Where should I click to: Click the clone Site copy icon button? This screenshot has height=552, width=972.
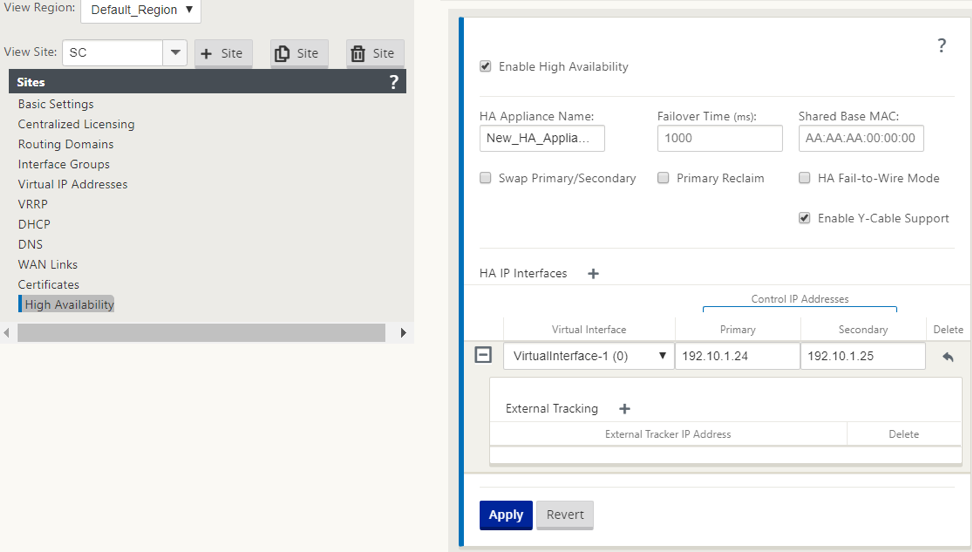[299, 53]
